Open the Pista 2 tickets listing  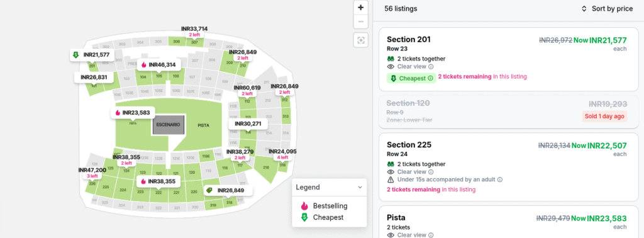point(508,222)
